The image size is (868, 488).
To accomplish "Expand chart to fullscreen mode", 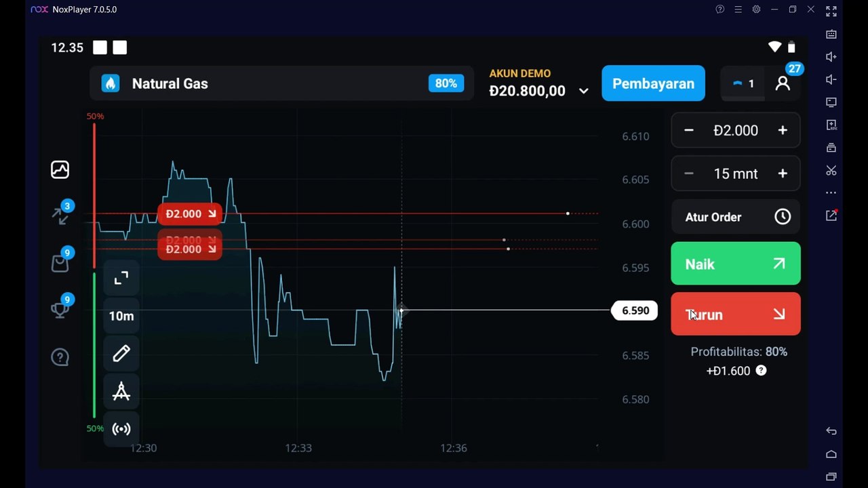I will click(x=121, y=278).
